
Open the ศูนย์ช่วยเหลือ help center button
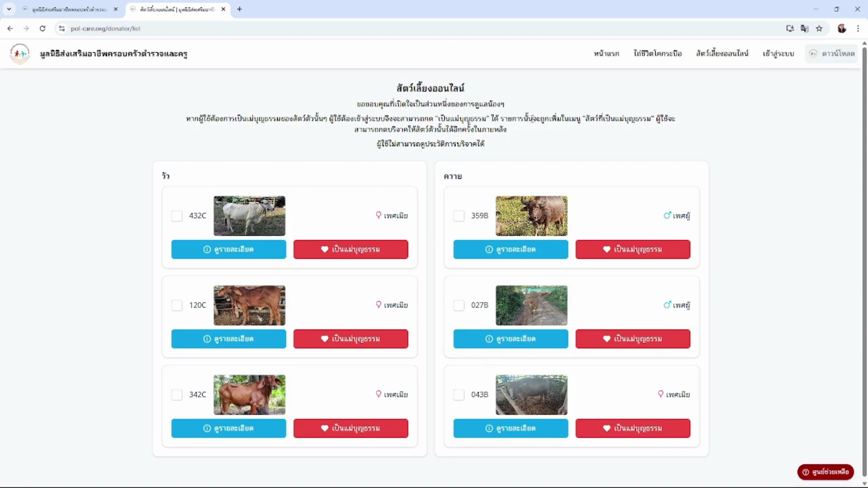826,472
